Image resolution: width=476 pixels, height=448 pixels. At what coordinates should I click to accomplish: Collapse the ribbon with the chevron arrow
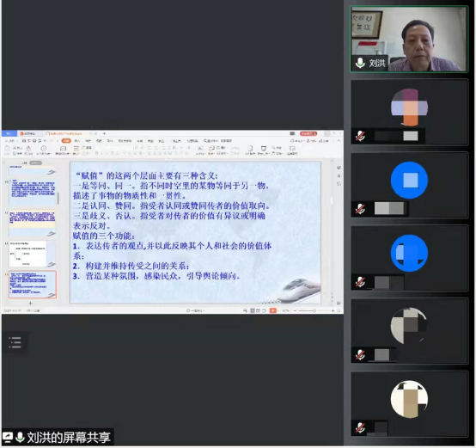tap(339, 141)
